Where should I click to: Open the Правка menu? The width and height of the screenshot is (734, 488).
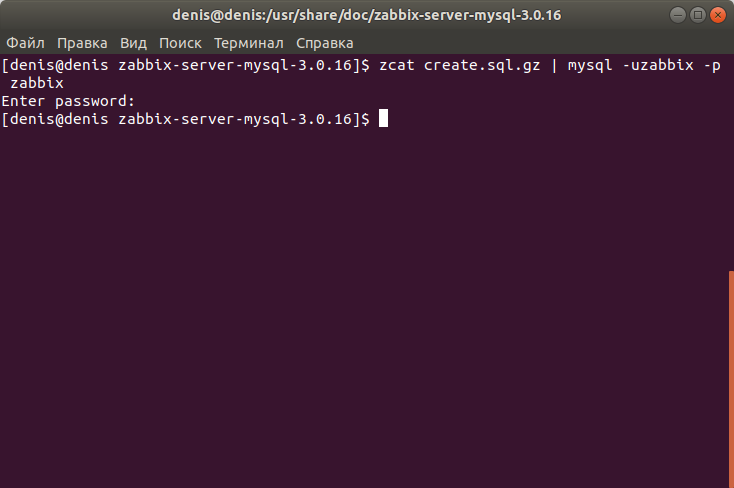click(x=82, y=43)
